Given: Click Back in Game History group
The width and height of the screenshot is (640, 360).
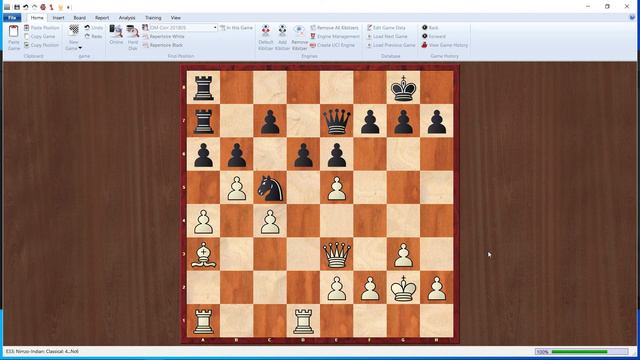Looking at the screenshot, I should tap(430, 28).
